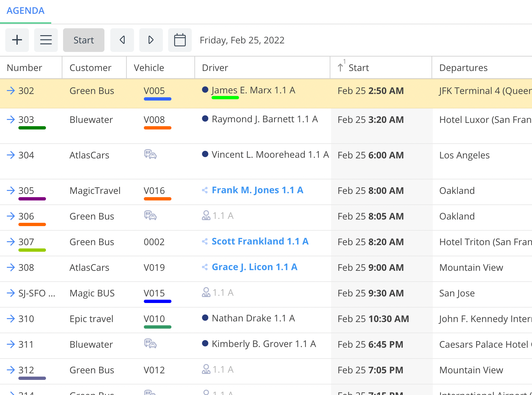Click vehicle 0002 in row 307
Screen dimensions: 532x395
click(154, 242)
